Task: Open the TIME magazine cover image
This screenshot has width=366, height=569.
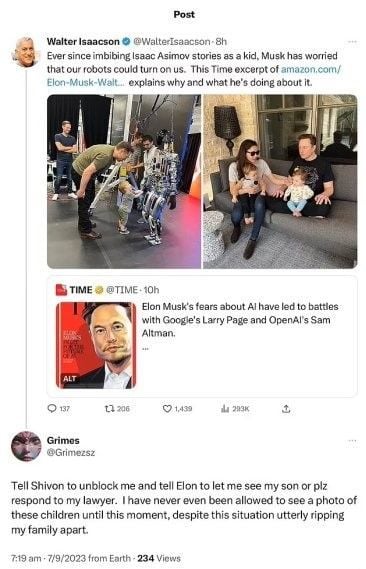Action: [96, 345]
